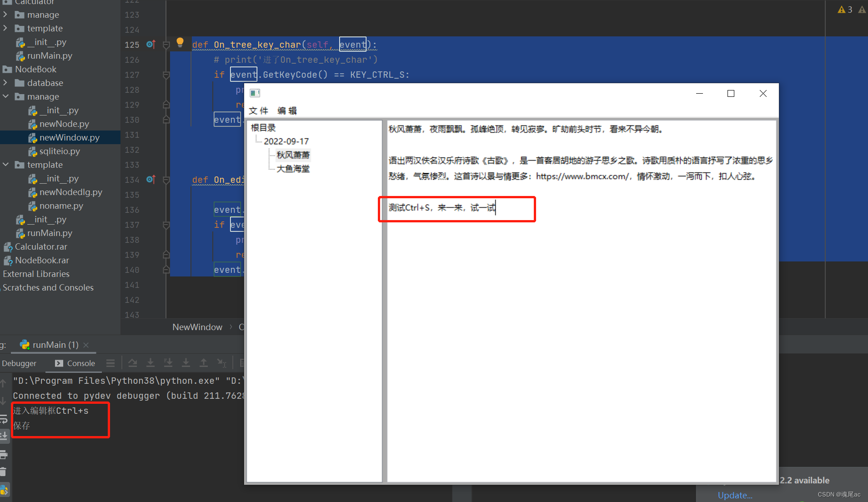The image size is (868, 502).
Task: Collapse the NodeBook manage folder
Action: point(5,96)
